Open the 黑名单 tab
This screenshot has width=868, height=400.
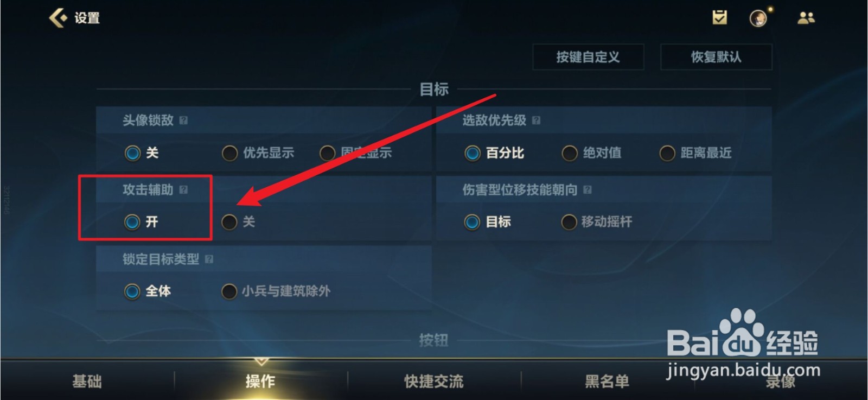[x=607, y=381]
